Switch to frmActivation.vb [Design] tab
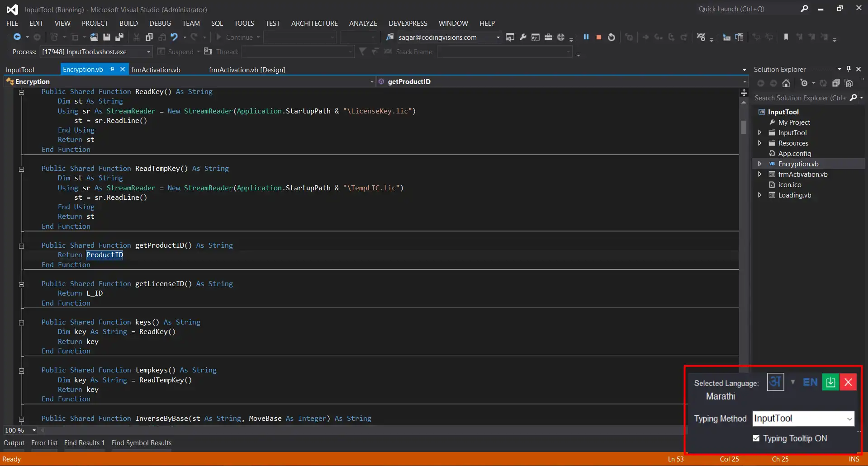The height and width of the screenshot is (466, 868). point(247,70)
